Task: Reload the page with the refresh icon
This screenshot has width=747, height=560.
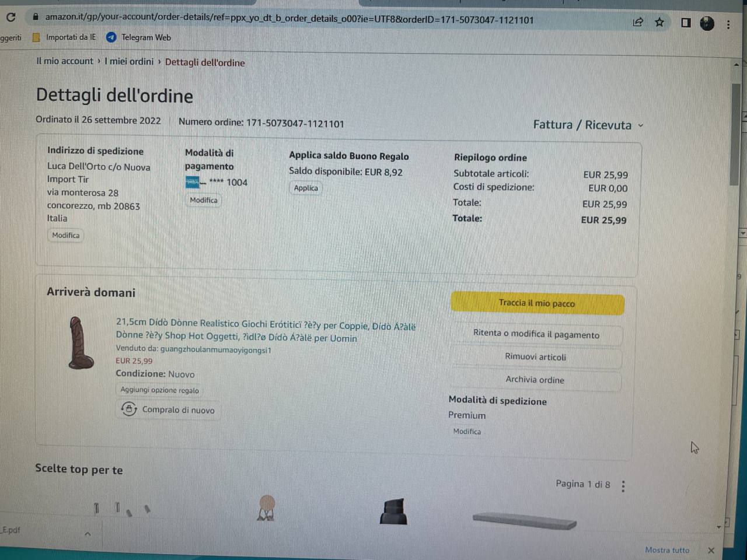Action: [x=11, y=17]
